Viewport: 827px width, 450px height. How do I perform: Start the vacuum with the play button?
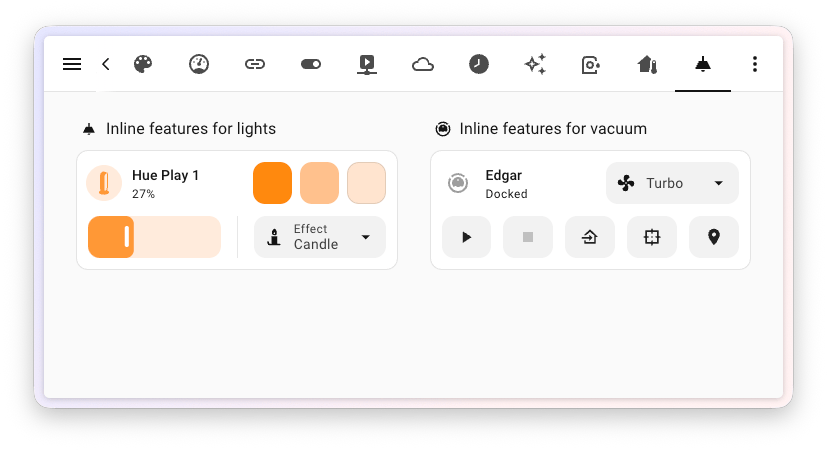pos(466,237)
